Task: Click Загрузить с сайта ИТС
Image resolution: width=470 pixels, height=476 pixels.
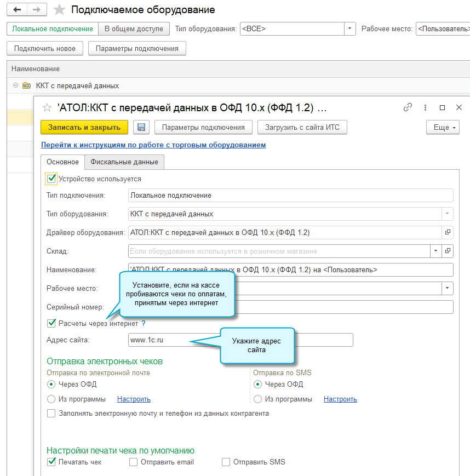Action: point(302,127)
